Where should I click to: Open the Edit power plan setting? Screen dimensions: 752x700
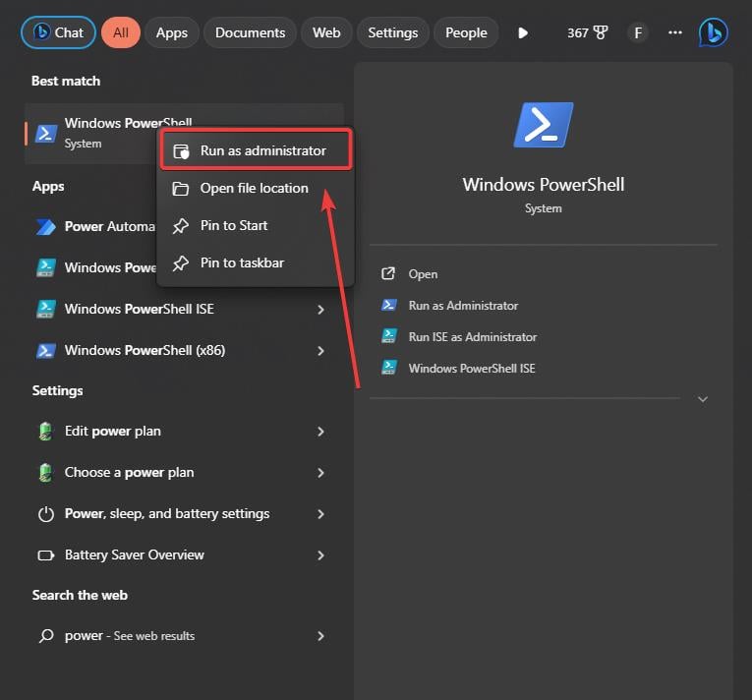click(185, 431)
